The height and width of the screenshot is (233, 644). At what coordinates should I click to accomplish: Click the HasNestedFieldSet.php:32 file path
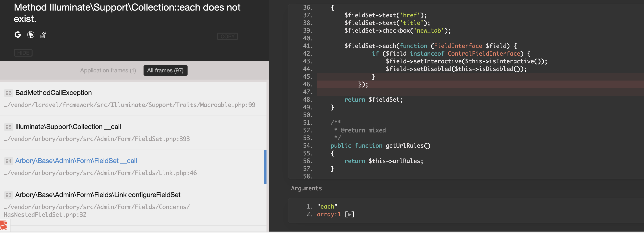click(x=97, y=211)
